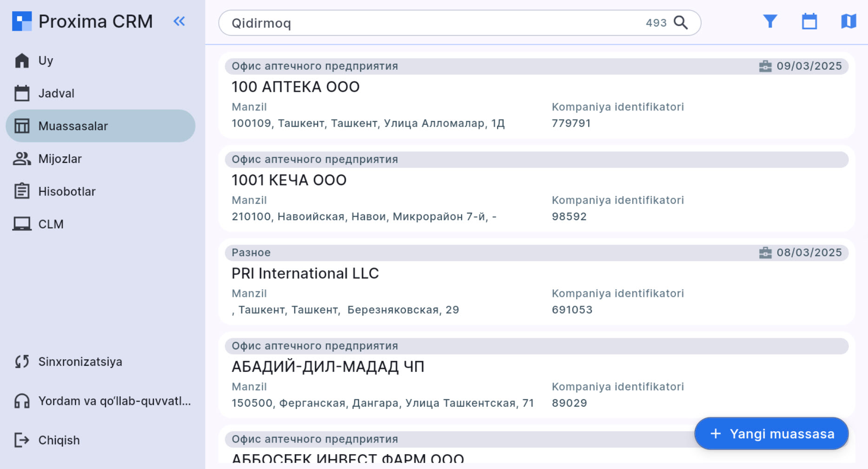Open the CLM section

[x=51, y=224]
